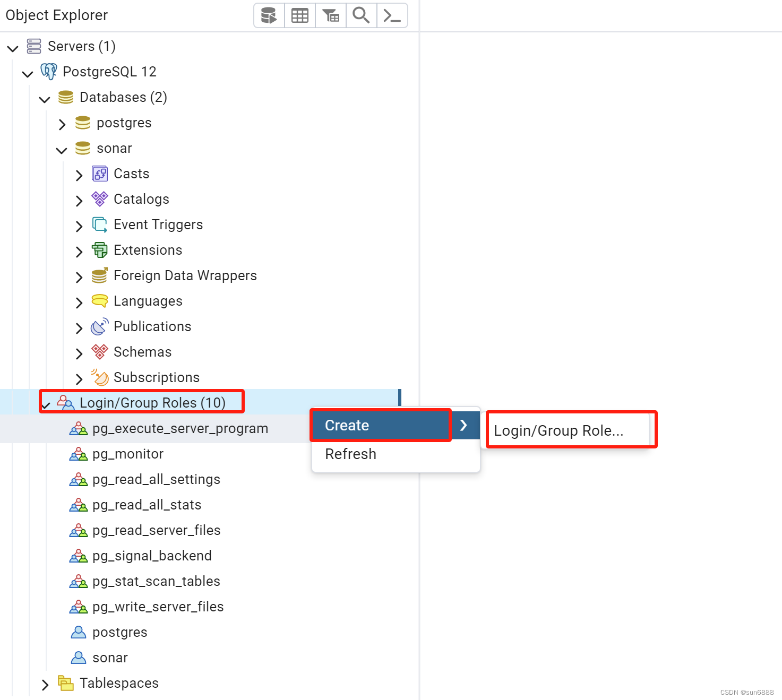This screenshot has width=782, height=700.
Task: Click the Servers group icon
Action: [34, 46]
